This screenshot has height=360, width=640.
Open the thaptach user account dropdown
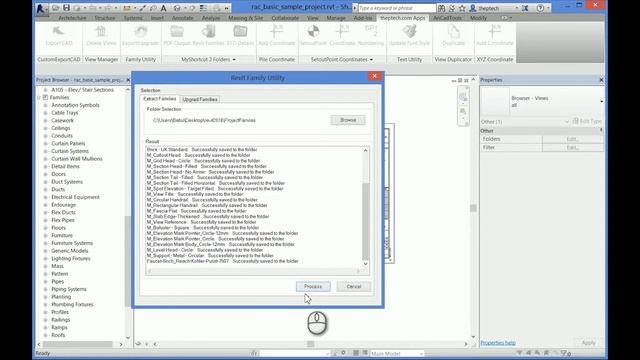point(516,8)
